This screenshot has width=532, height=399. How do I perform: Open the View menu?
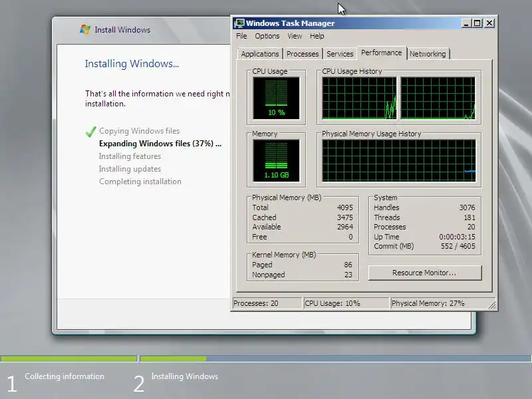coord(295,36)
